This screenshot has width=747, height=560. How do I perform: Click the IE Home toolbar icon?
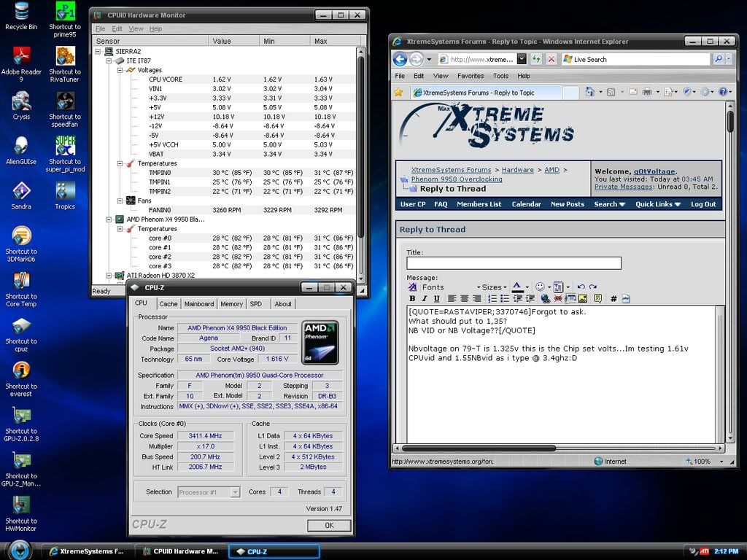click(589, 91)
